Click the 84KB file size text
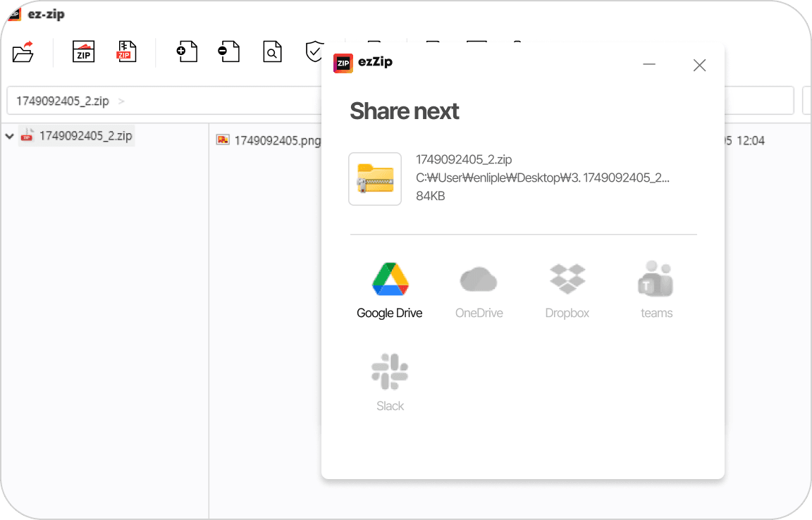Screen dimensions: 812x520 (431, 196)
